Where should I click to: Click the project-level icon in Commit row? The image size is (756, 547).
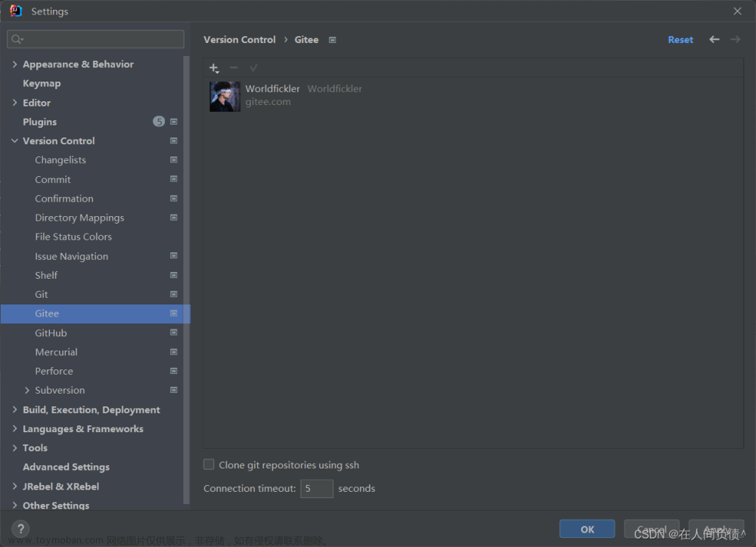tap(174, 179)
